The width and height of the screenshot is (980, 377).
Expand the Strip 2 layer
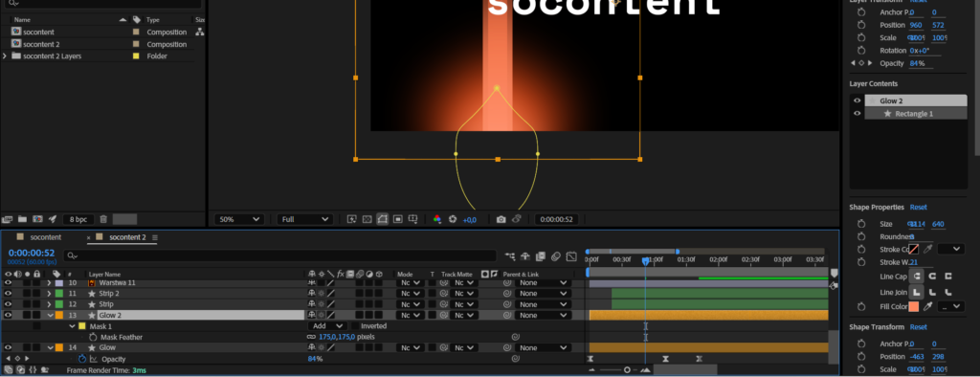[x=50, y=293]
